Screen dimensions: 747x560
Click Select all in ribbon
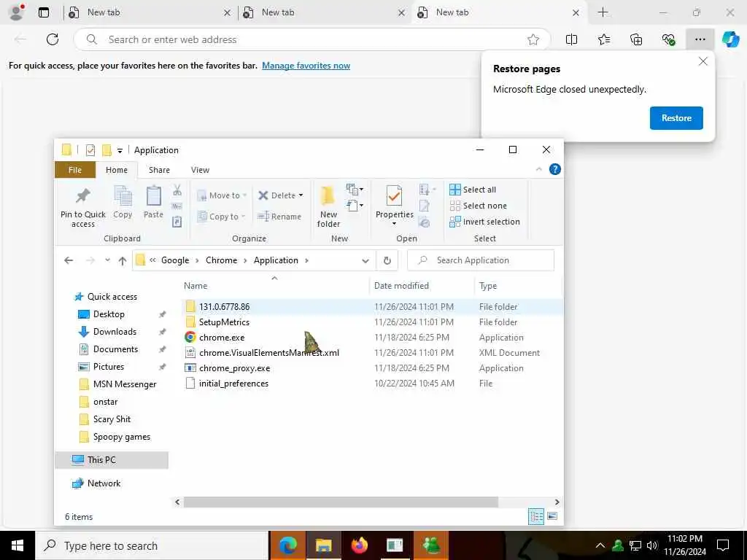pyautogui.click(x=473, y=190)
